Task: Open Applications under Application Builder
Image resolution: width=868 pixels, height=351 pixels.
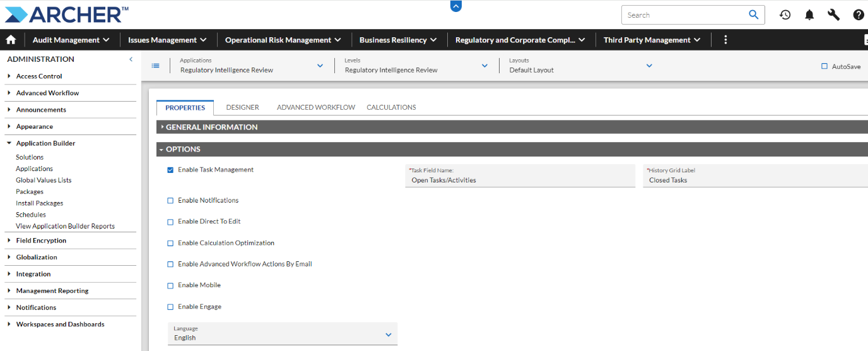Action: coord(34,169)
